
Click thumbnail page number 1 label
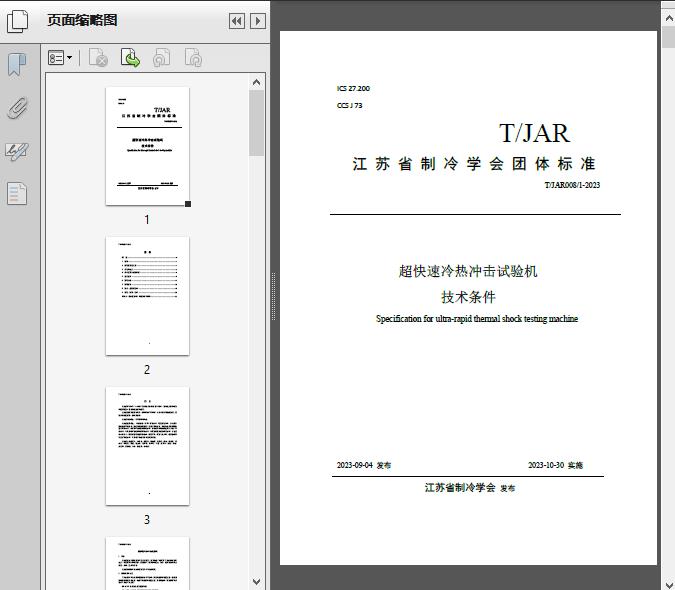147,220
